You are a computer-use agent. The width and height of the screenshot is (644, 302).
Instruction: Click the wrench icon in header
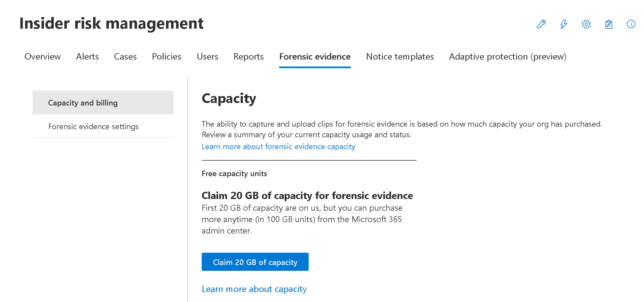pyautogui.click(x=541, y=24)
